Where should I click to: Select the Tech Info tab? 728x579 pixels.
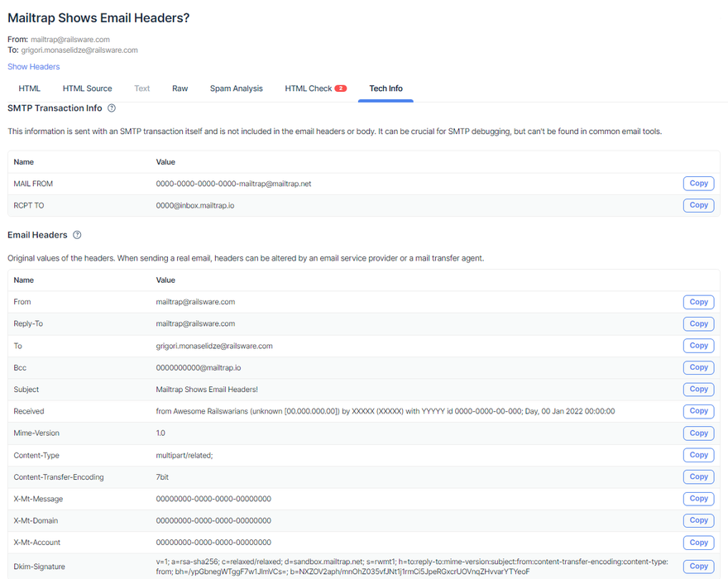click(386, 89)
